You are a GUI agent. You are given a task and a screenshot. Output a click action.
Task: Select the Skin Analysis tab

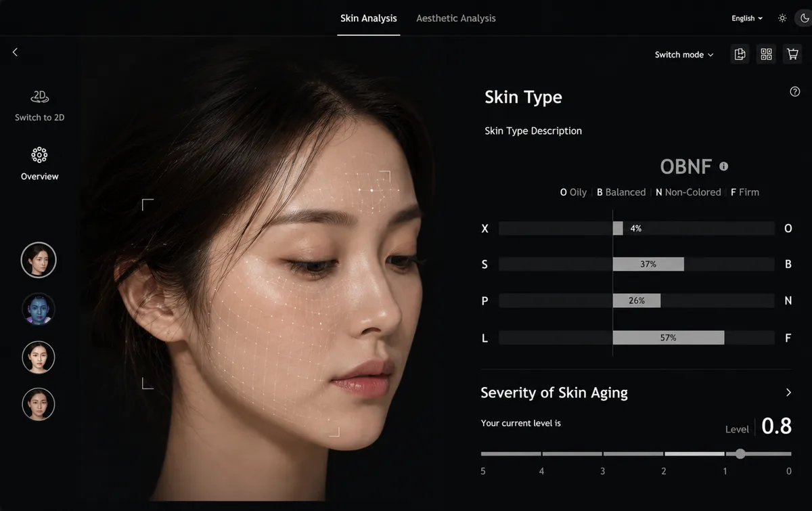point(369,18)
